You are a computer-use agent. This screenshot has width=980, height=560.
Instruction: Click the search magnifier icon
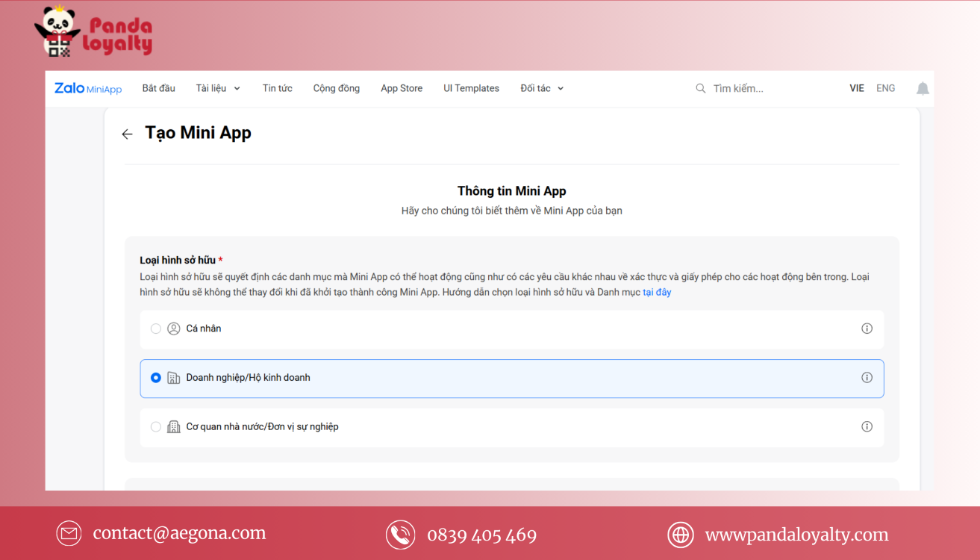point(700,88)
